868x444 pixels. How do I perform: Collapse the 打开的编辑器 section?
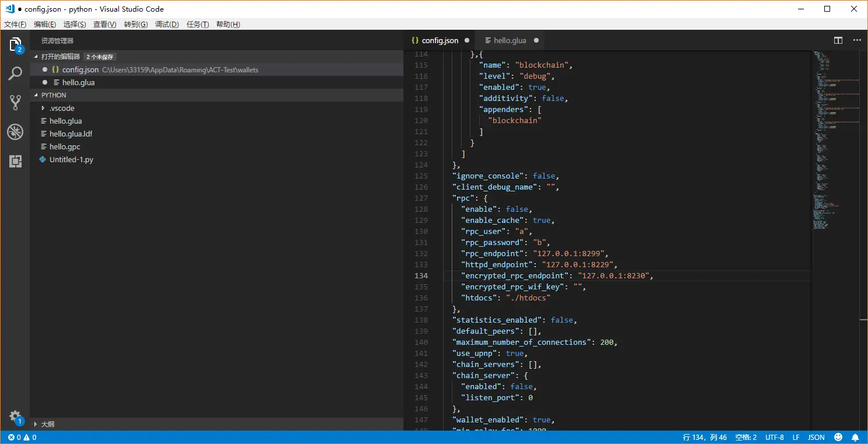click(60, 57)
